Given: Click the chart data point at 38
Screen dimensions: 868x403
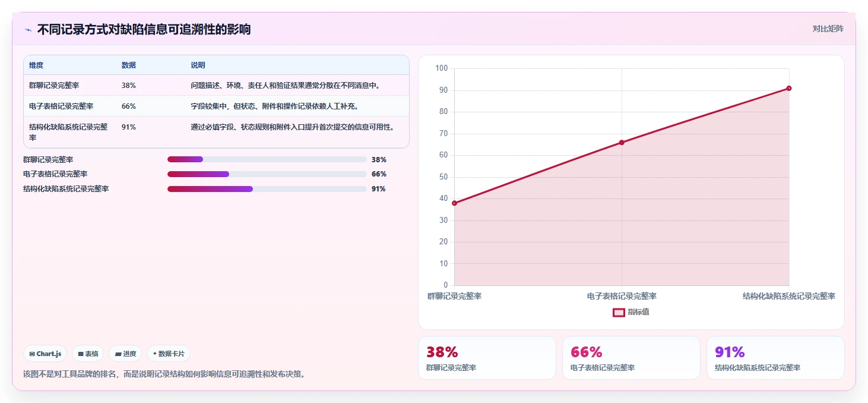Looking at the screenshot, I should (x=454, y=203).
